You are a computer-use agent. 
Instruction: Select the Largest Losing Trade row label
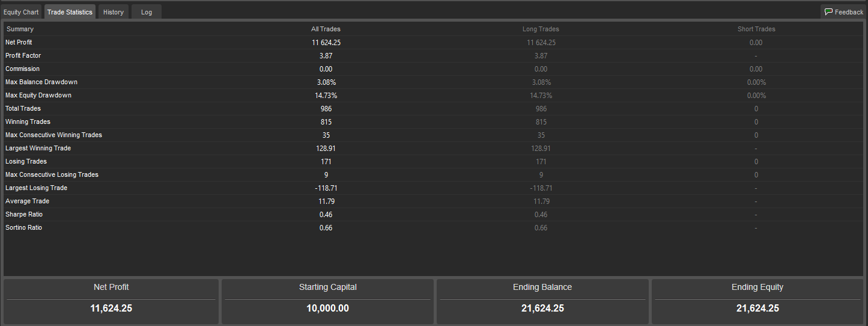click(x=36, y=188)
